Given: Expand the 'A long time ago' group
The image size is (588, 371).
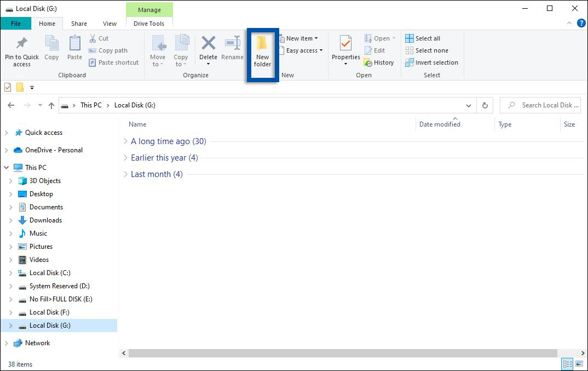Looking at the screenshot, I should tap(126, 141).
